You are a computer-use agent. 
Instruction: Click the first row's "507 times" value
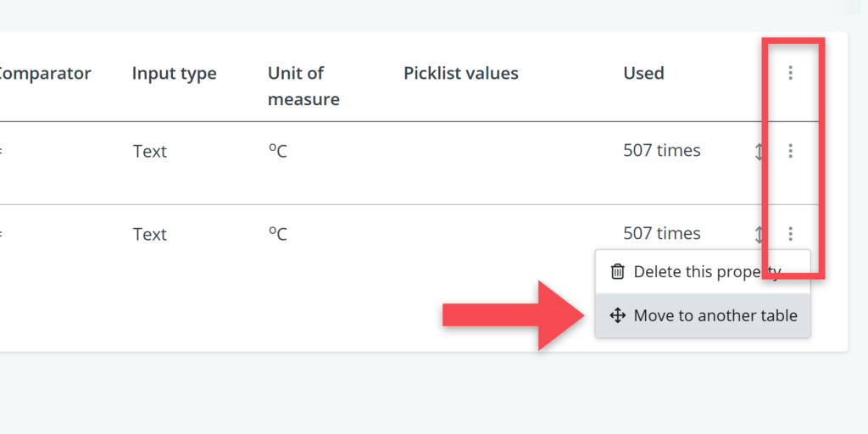[661, 151]
